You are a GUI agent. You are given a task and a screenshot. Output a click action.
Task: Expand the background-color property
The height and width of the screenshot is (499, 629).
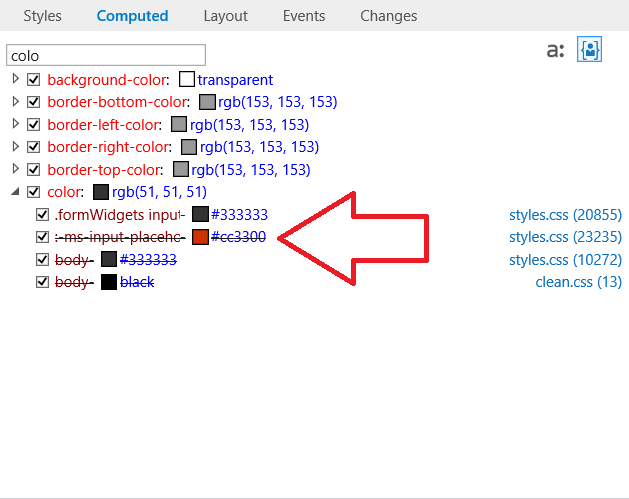point(16,79)
